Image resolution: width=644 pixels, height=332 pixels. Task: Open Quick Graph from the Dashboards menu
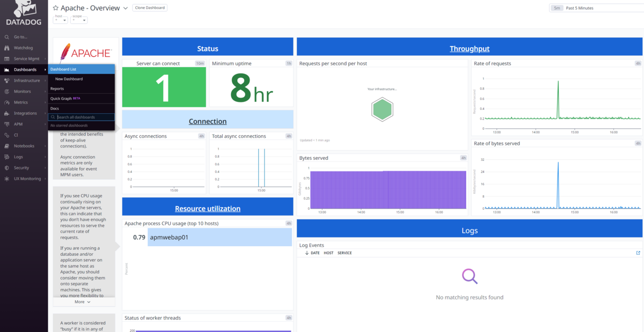click(61, 99)
